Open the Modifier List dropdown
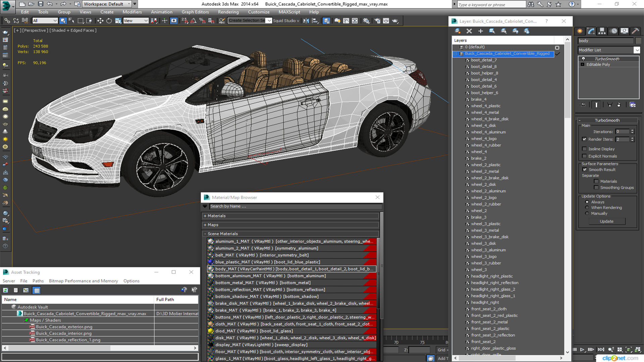644x362 pixels. pyautogui.click(x=637, y=50)
